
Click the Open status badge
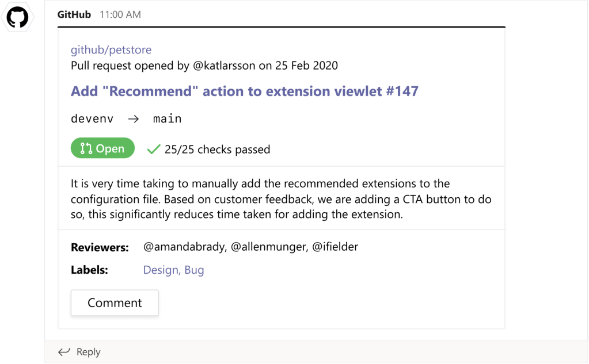coord(102,148)
